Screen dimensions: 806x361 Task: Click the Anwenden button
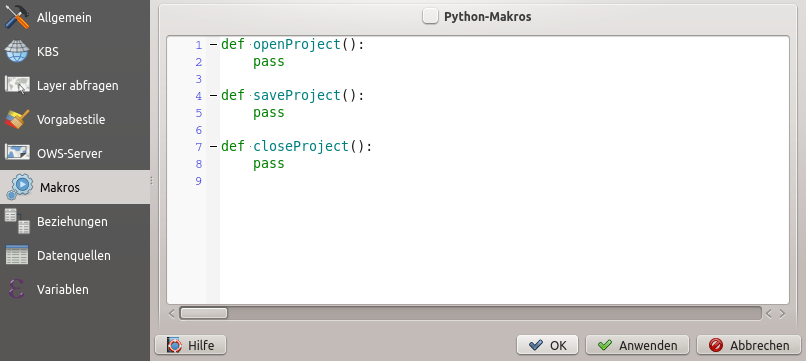point(637,345)
